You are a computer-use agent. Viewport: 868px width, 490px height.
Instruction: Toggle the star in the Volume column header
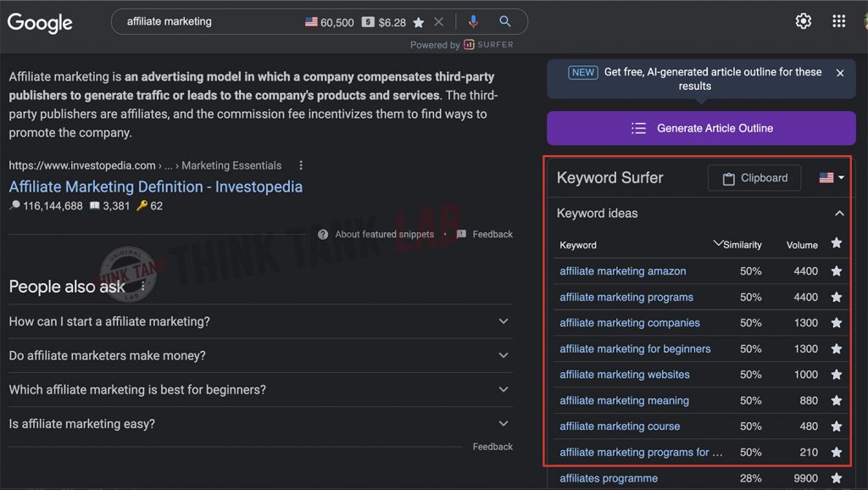pos(837,244)
